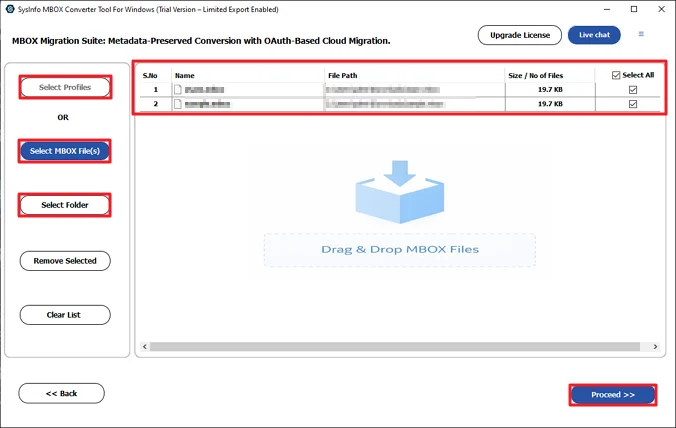Click the Size / No of Files header
This screenshot has height=428, width=676.
[535, 75]
